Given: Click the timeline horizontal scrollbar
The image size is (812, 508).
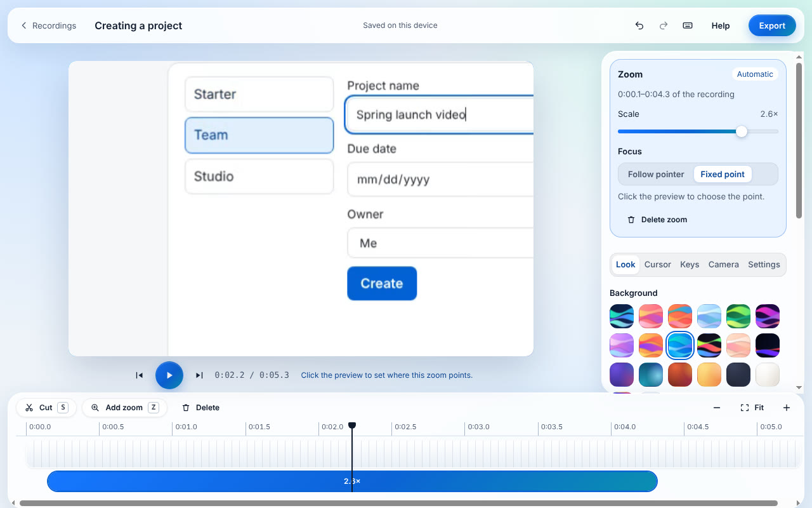Looking at the screenshot, I should 398,503.
